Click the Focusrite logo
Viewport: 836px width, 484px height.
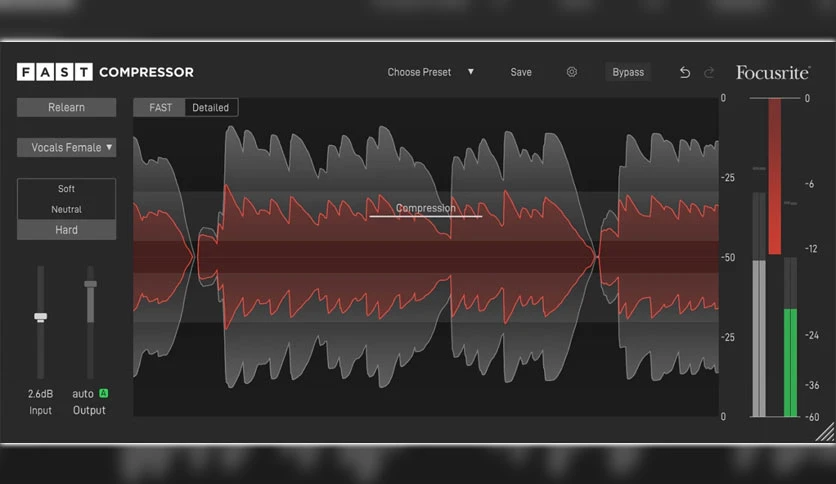[773, 72]
